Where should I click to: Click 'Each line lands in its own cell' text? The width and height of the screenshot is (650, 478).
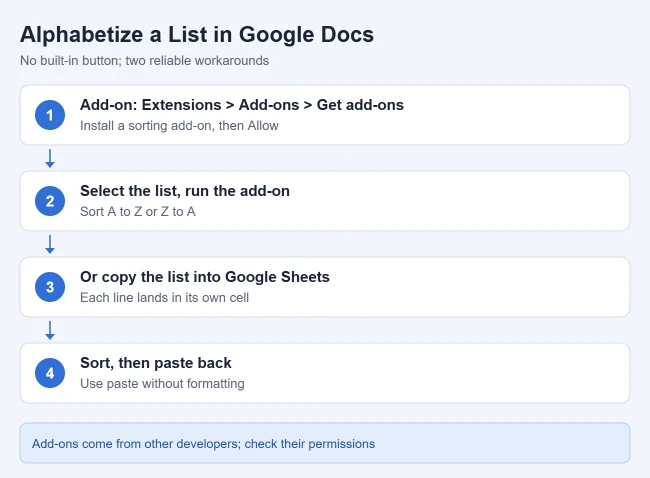[x=165, y=298]
